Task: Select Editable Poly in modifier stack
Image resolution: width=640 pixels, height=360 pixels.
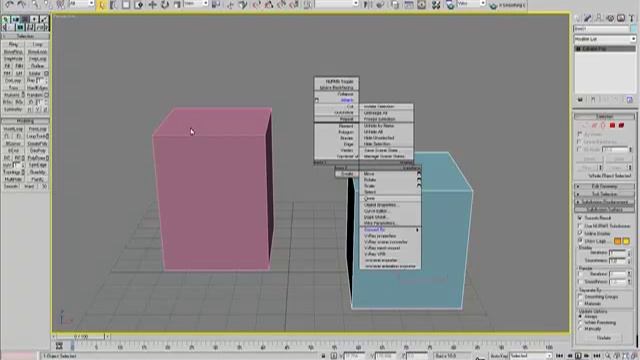Action: 606,49
